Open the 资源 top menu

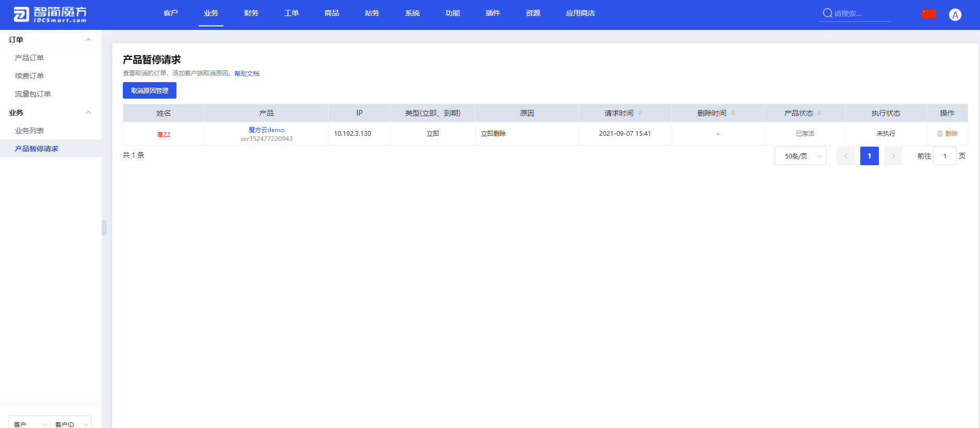point(533,13)
